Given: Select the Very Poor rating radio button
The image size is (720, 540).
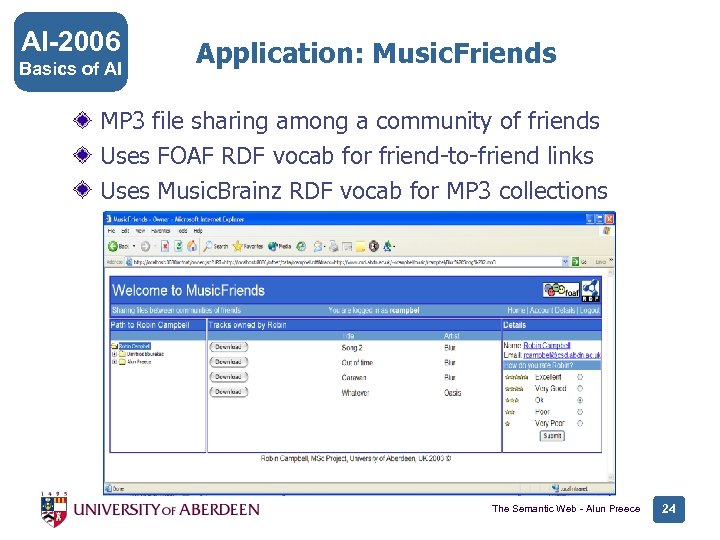Looking at the screenshot, I should click(x=580, y=423).
